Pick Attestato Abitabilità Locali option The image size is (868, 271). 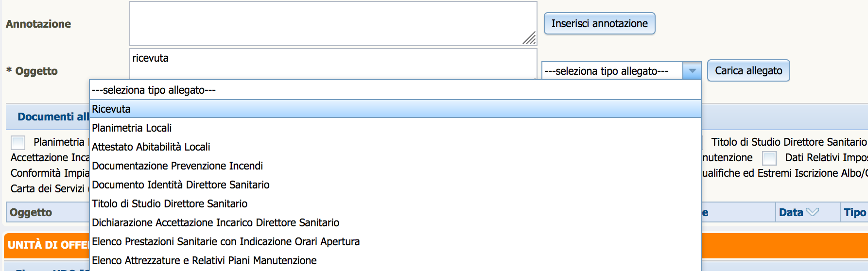[x=395, y=147]
